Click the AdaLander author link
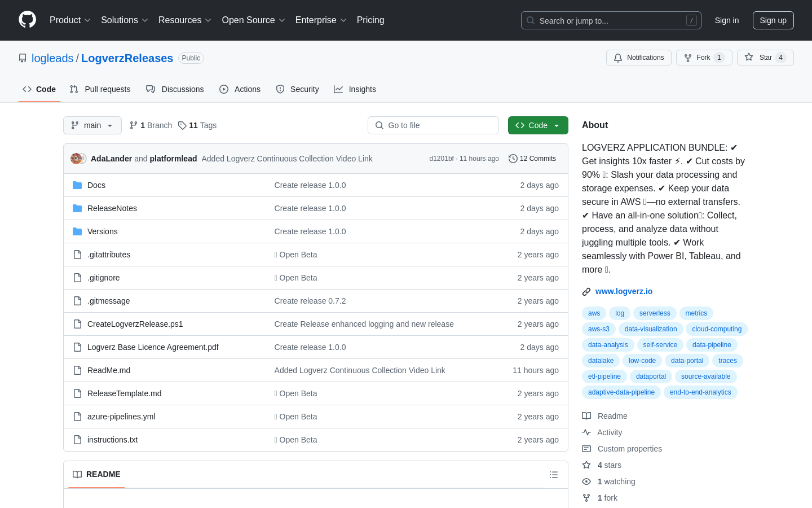Image resolution: width=812 pixels, height=508 pixels. [111, 159]
